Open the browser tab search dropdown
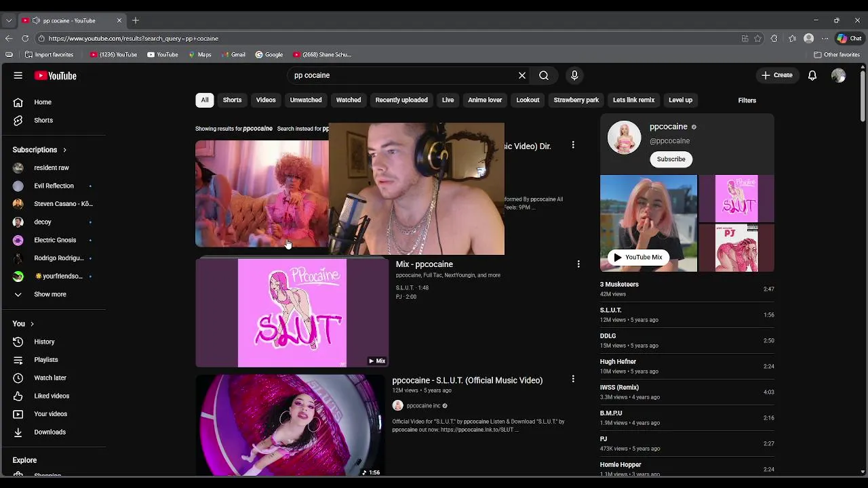 pos(9,20)
